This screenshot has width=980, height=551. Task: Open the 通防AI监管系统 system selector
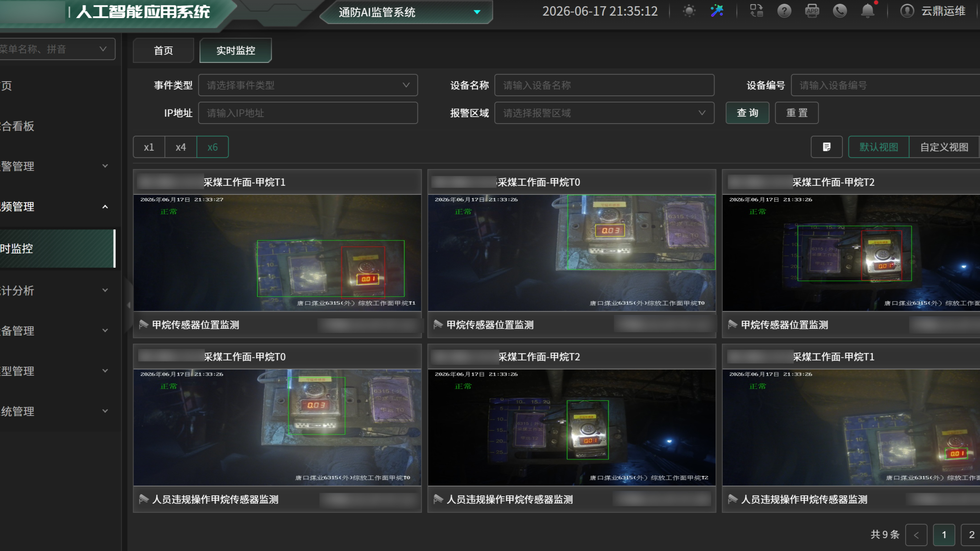click(x=406, y=12)
